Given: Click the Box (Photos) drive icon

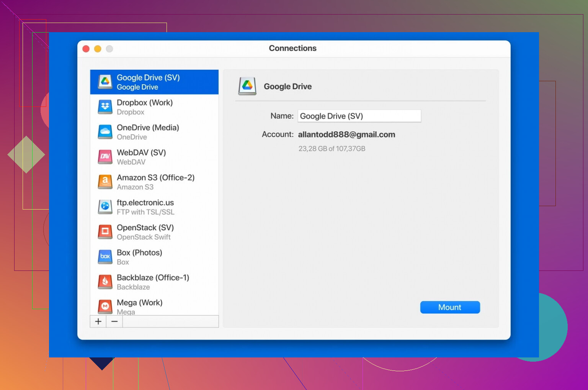Looking at the screenshot, I should click(105, 257).
